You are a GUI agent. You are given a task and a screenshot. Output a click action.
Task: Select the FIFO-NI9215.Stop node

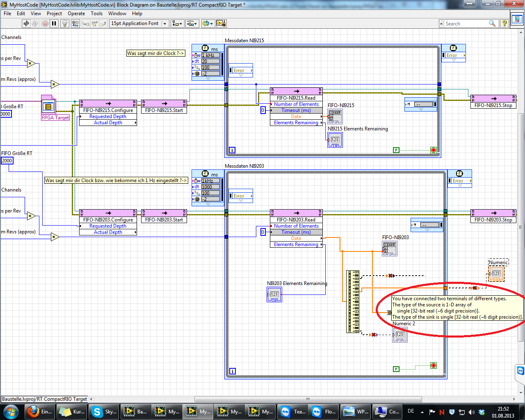click(493, 102)
